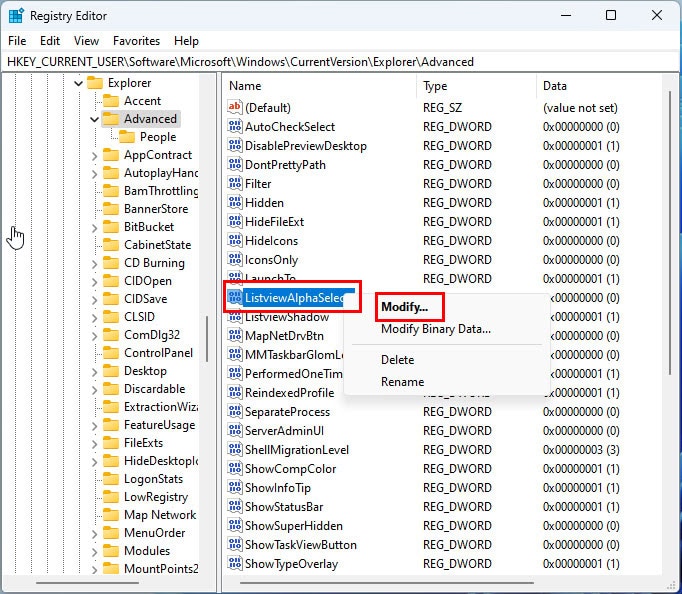Viewport: 682px width, 594px height.
Task: Click the DisablePreviewDesktop value icon
Action: [x=235, y=146]
